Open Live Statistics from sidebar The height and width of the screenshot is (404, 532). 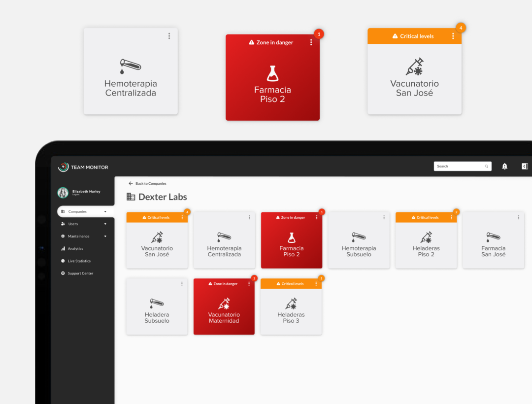click(79, 261)
